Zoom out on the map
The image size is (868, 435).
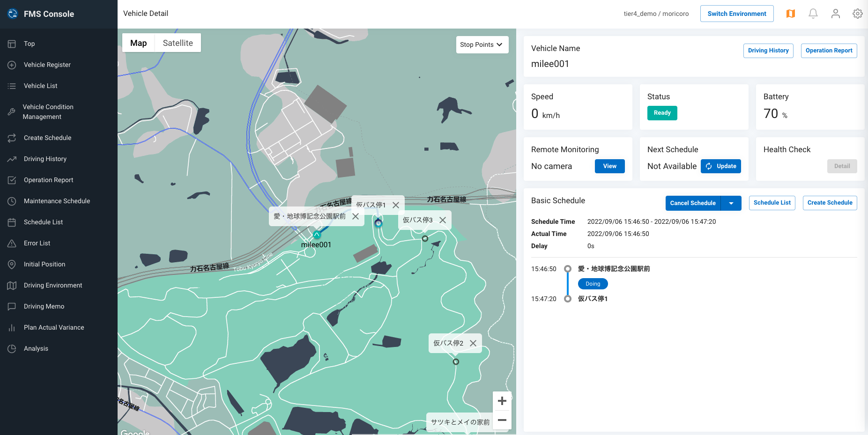pos(502,420)
